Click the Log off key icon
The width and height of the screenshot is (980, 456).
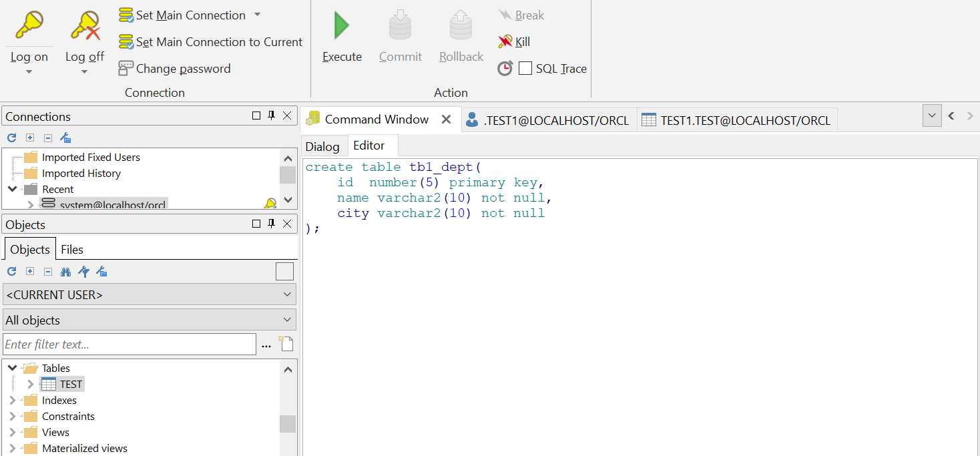tap(85, 25)
